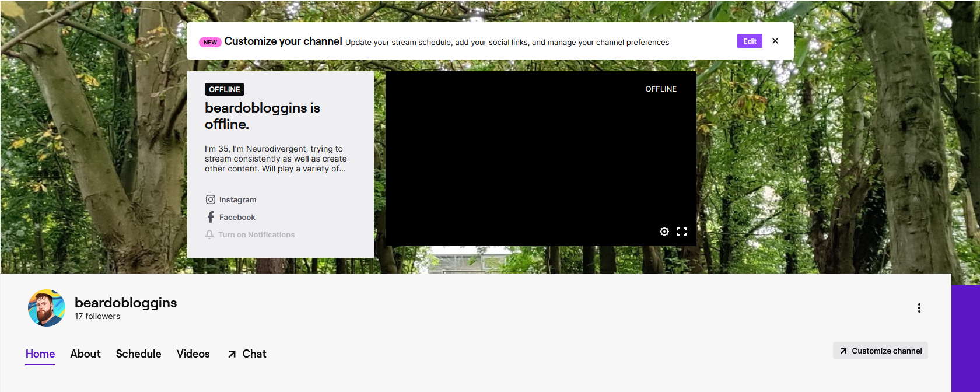Click the 17 followers count
The width and height of the screenshot is (980, 392).
[x=97, y=317]
